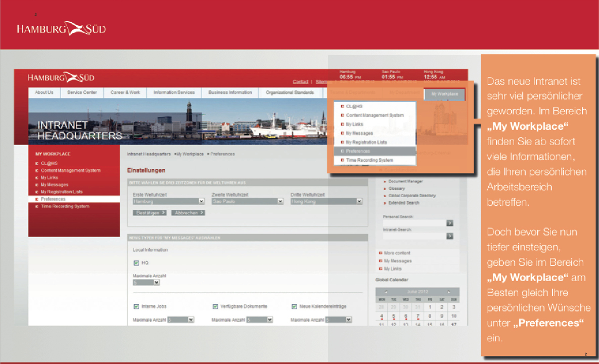The image size is (599, 364).
Task: Open Time Recording System in left sidebar
Action: pos(65,206)
